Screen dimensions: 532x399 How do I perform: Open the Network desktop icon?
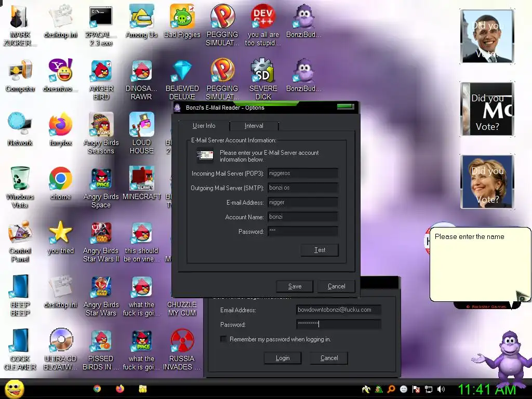20,129
